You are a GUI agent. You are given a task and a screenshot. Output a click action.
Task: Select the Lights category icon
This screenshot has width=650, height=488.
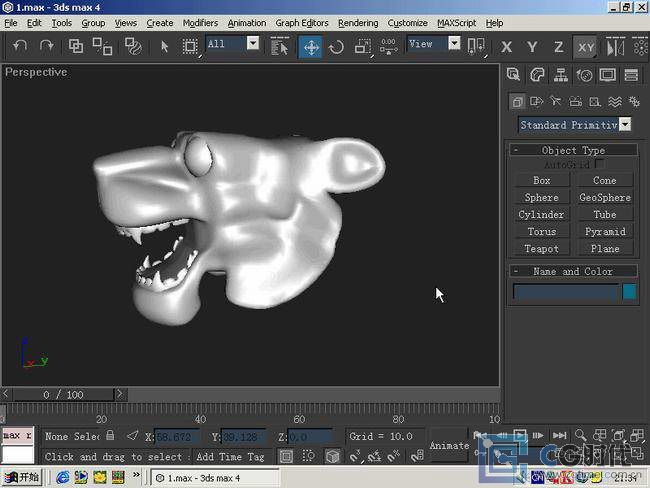pyautogui.click(x=555, y=102)
